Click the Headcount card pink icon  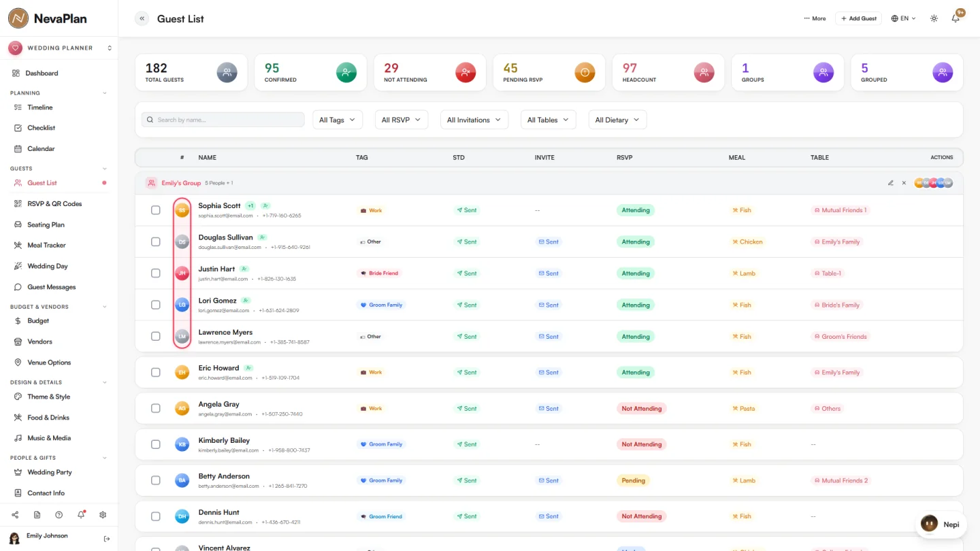pos(704,72)
